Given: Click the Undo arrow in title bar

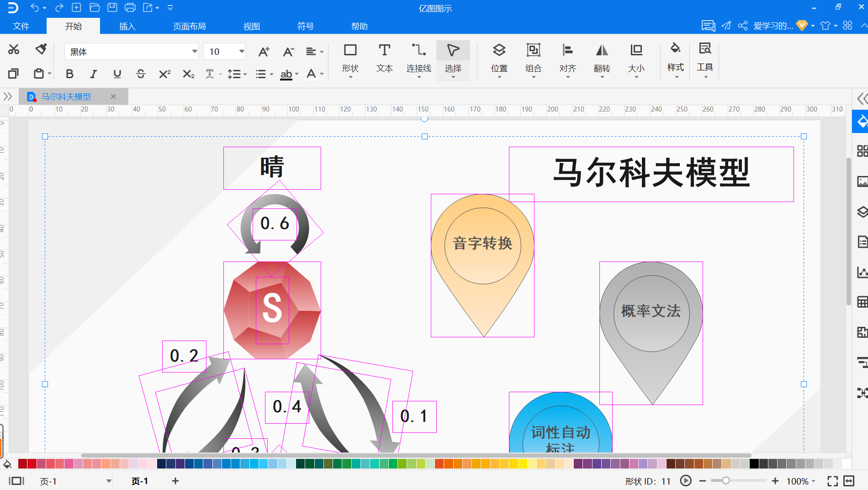Looking at the screenshot, I should (x=35, y=7).
